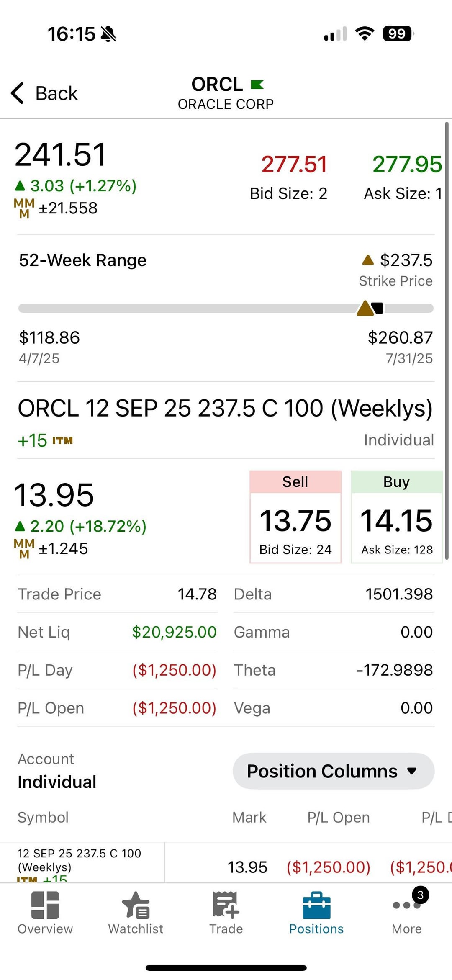
Task: Tap the MM market maker move icon under 241.51
Action: pos(24,208)
